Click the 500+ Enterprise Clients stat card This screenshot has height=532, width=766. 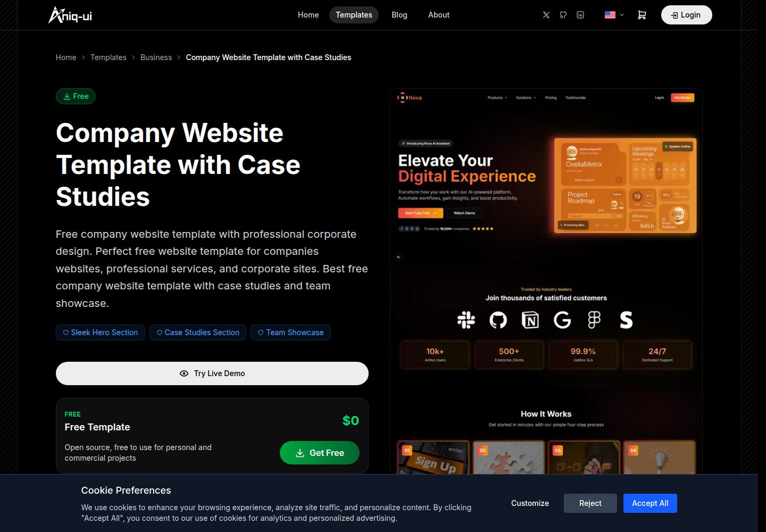coord(509,355)
